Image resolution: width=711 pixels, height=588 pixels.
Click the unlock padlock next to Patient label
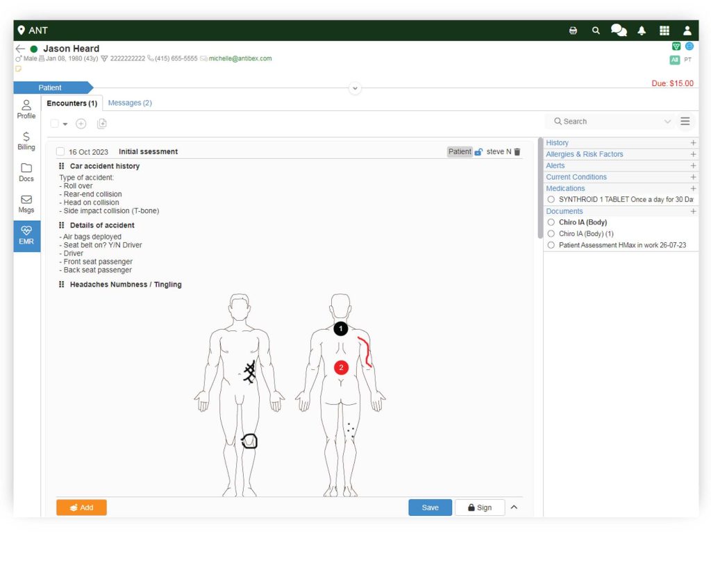[478, 151]
